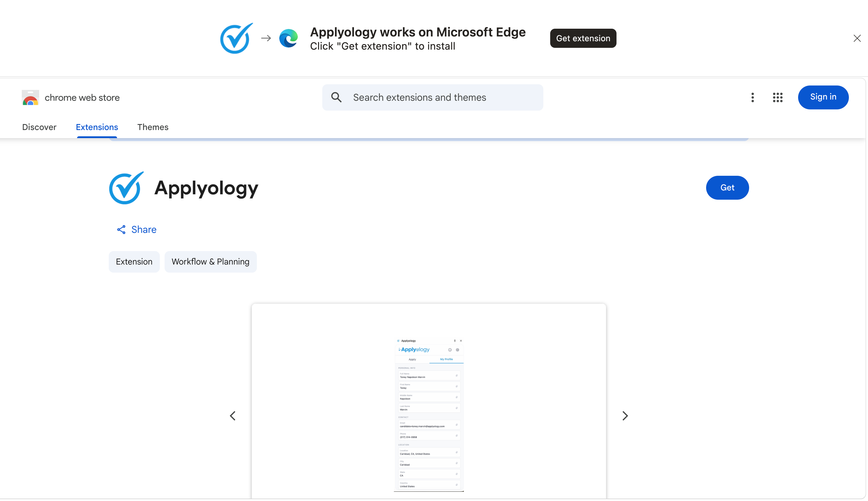Click the Sign in button
This screenshot has height=501, width=868.
coord(823,97)
